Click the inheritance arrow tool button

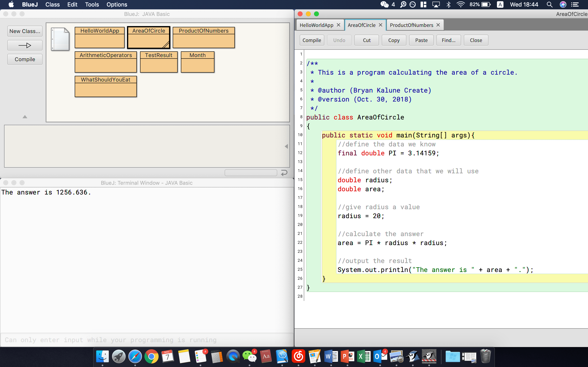[x=25, y=45]
